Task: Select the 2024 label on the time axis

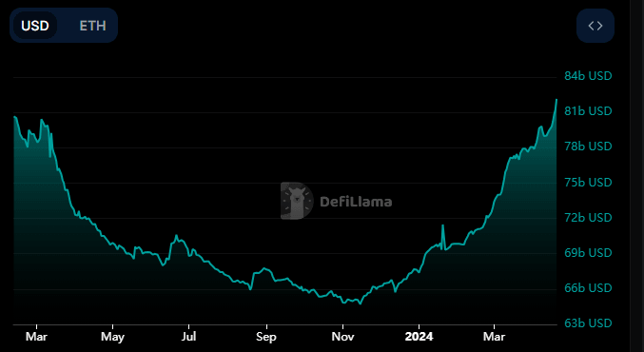Action: (419, 337)
